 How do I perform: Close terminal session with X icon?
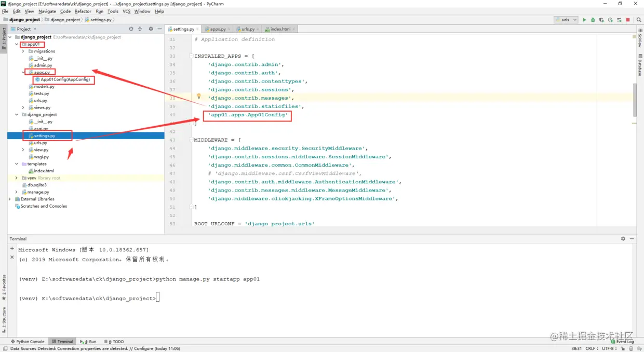[12, 257]
